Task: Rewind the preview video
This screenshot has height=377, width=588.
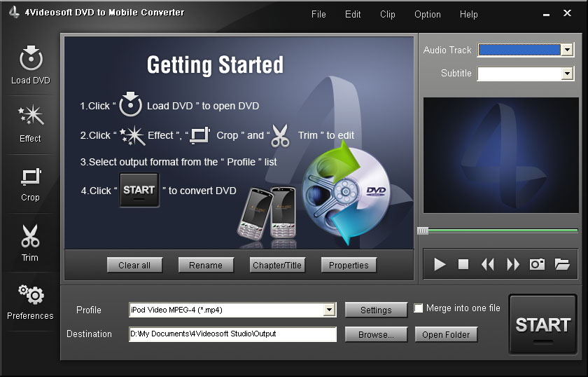Action: pos(488,264)
